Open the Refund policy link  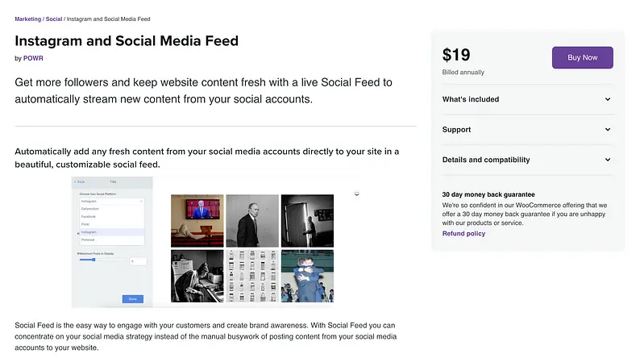tap(463, 234)
